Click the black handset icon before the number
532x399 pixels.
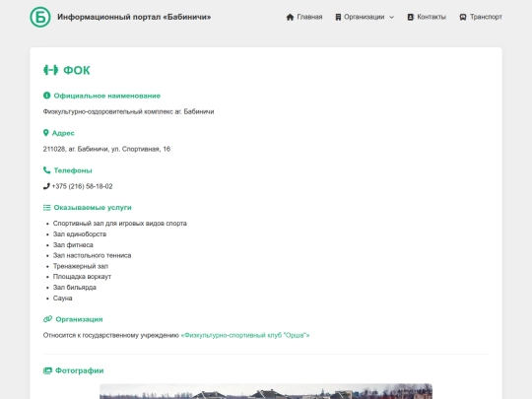46,186
